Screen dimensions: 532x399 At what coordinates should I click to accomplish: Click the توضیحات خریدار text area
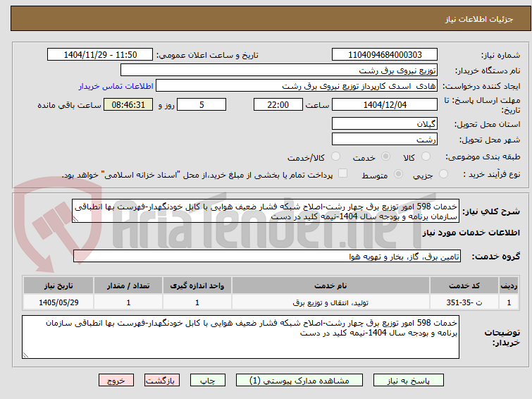[x=240, y=337]
